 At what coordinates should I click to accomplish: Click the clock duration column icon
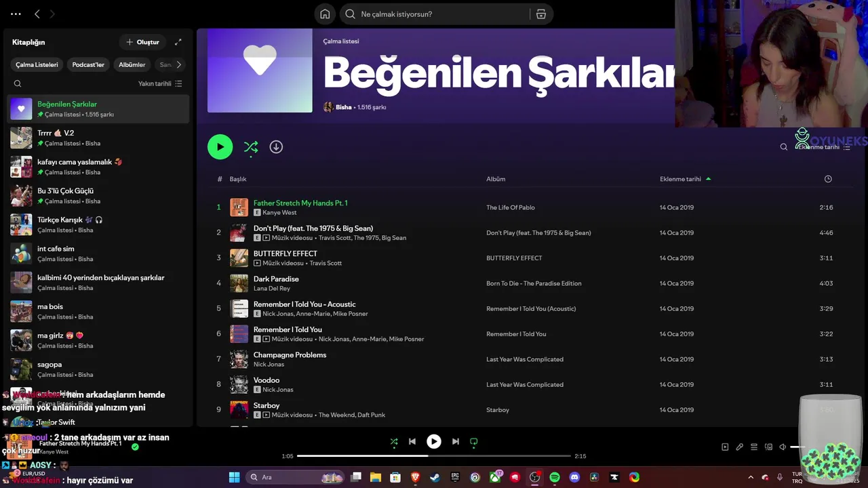(828, 179)
